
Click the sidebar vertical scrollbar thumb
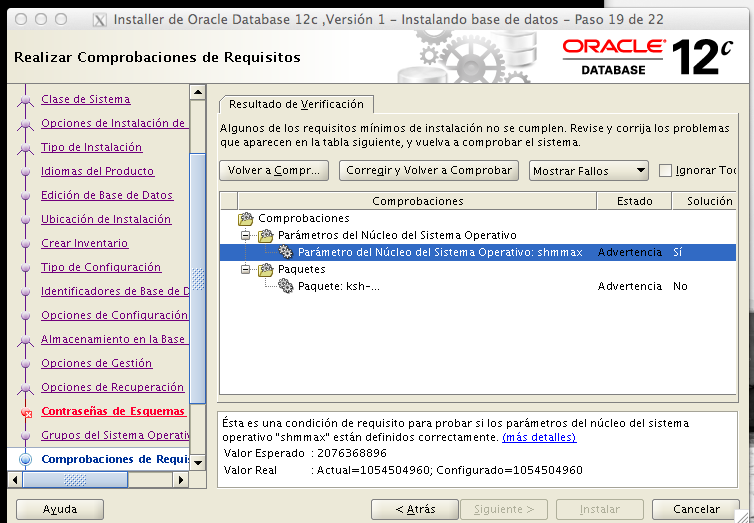(198, 278)
